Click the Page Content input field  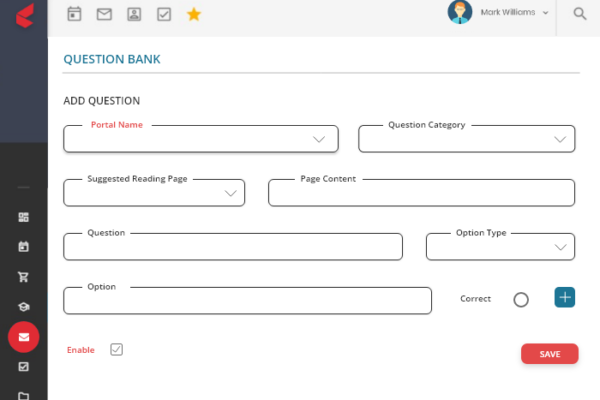[x=421, y=193]
